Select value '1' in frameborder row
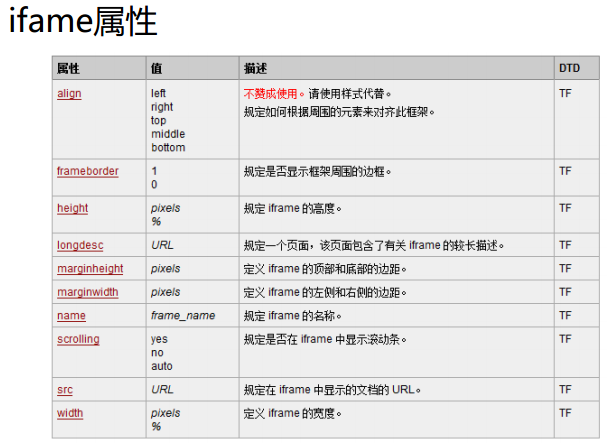Viewport: 613px width, 443px height. click(x=154, y=171)
